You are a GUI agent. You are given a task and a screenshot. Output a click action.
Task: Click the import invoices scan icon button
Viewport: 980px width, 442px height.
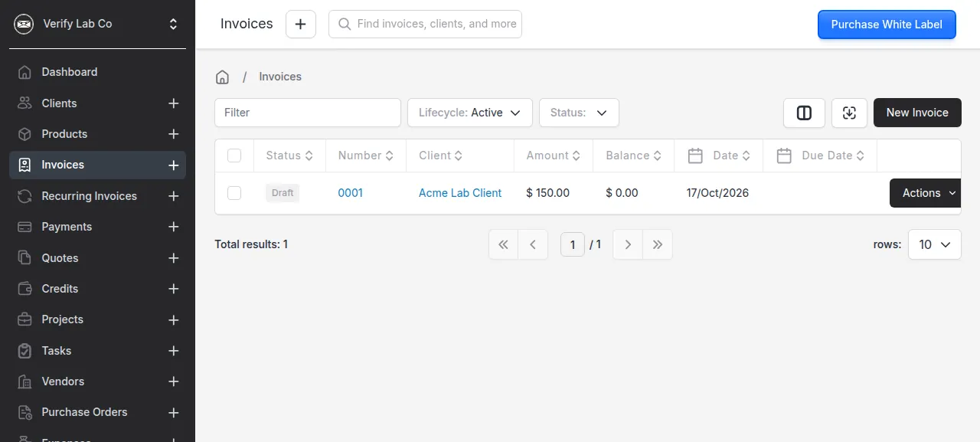pyautogui.click(x=849, y=113)
